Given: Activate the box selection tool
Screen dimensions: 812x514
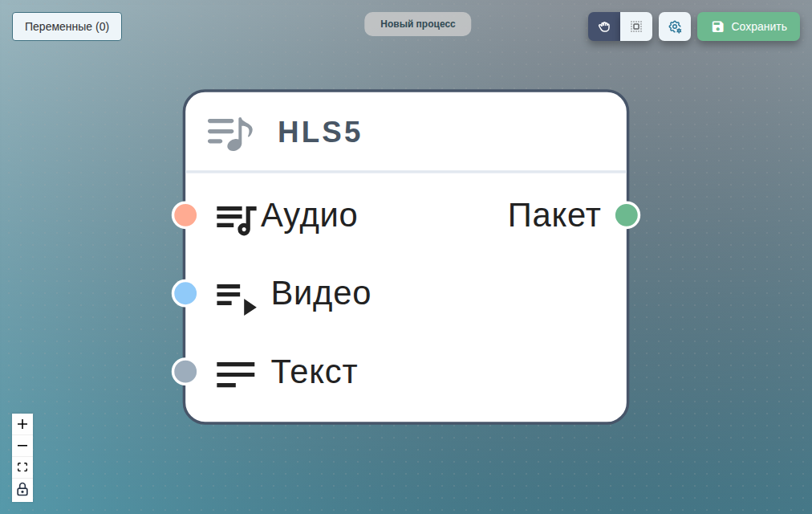Looking at the screenshot, I should coord(636,27).
